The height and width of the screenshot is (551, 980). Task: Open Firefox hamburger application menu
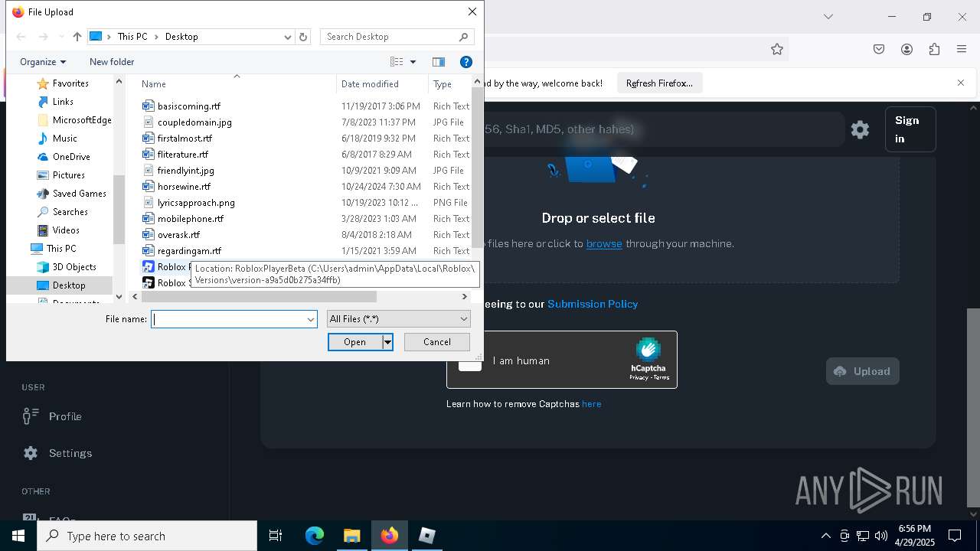pos(962,49)
